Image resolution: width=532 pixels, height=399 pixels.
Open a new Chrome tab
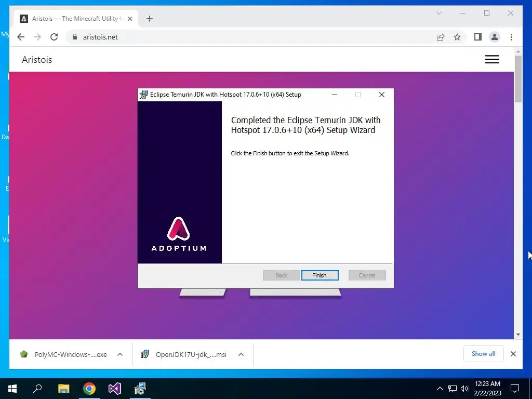150,19
